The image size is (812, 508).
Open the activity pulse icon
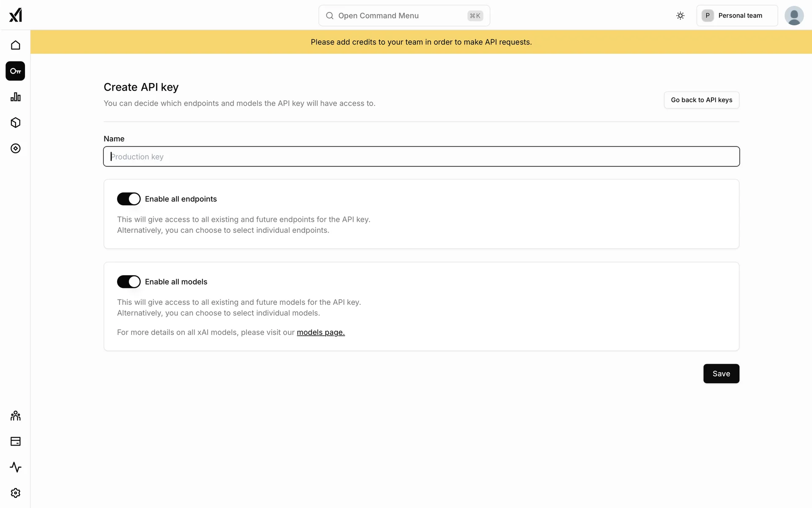[16, 467]
